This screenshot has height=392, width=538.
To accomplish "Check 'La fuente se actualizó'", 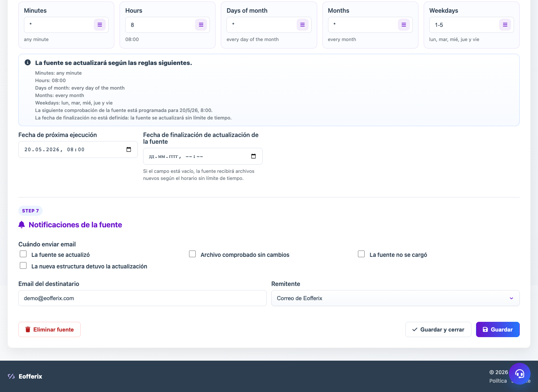I will pos(23,254).
